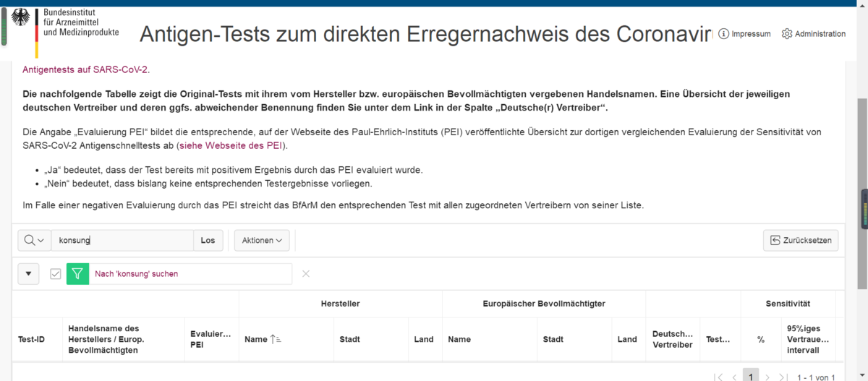Click '95%iges Vertraue... intervall' column header

coord(808,339)
